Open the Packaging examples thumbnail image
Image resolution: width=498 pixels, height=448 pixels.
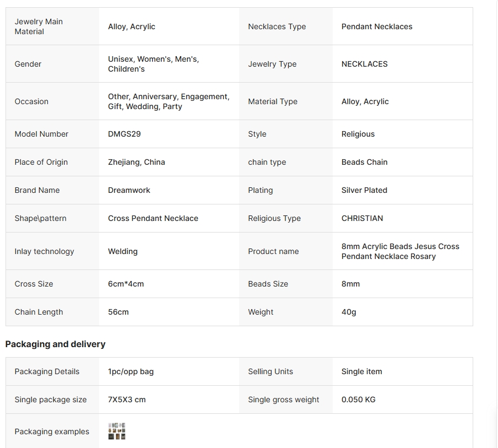[117, 431]
